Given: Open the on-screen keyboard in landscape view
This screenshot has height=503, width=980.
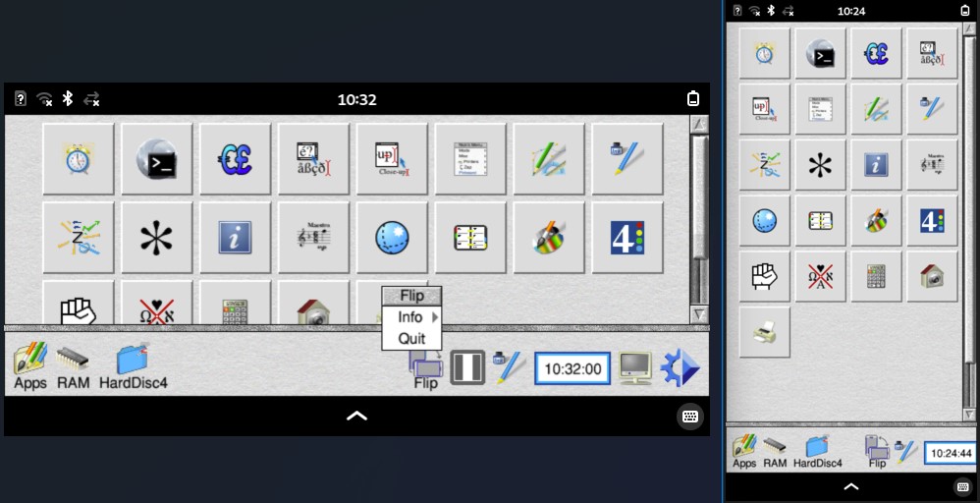Looking at the screenshot, I should tap(690, 417).
